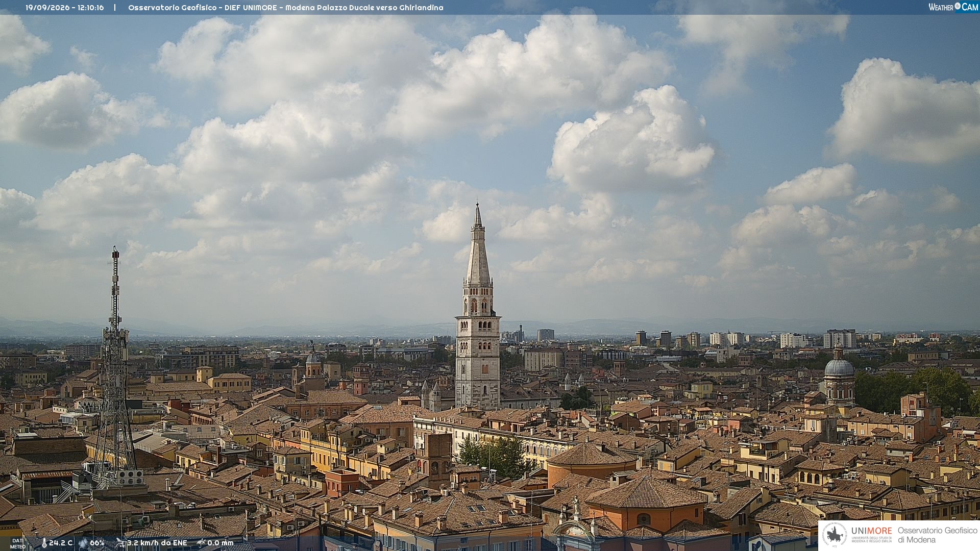Click the date and time stamp 19/09/2026

click(x=65, y=8)
